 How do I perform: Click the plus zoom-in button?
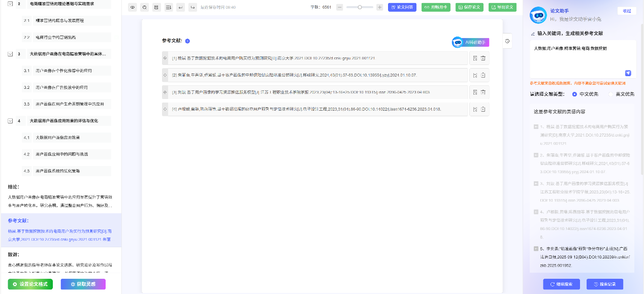click(x=379, y=8)
